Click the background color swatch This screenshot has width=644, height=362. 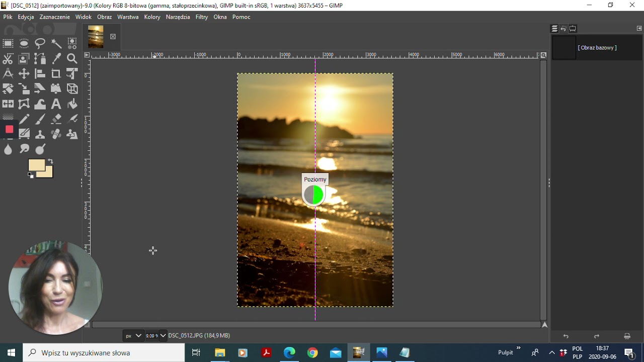(x=47, y=174)
